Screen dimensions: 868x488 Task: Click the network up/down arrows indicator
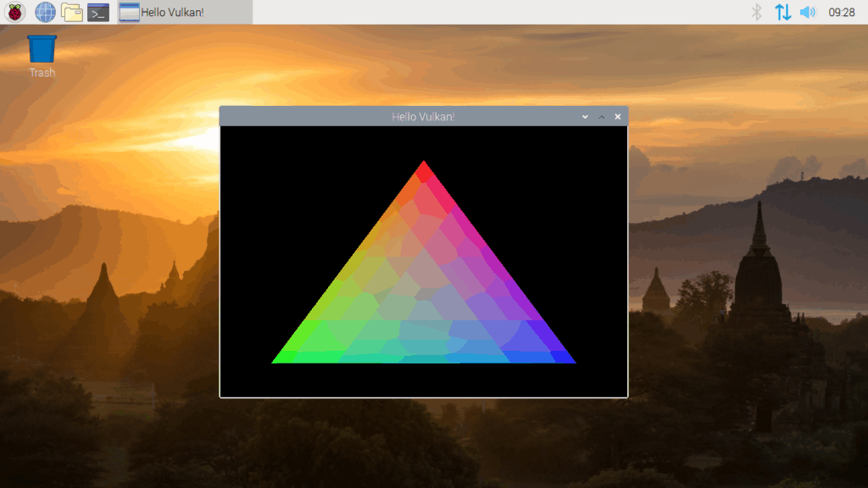pos(782,12)
